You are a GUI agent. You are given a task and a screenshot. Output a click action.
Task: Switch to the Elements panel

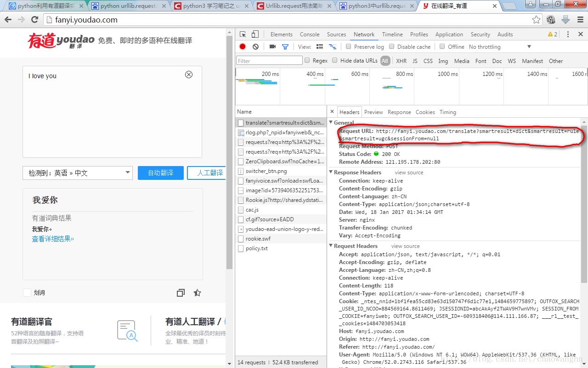[x=282, y=34]
